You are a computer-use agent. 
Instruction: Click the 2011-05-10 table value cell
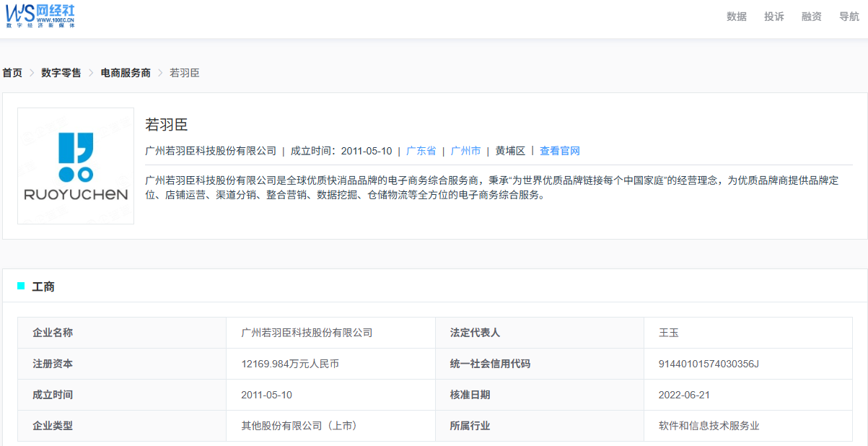[x=331, y=395]
